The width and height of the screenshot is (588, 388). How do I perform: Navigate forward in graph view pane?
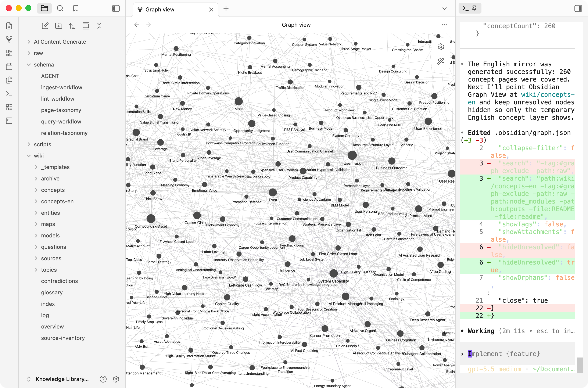point(148,25)
